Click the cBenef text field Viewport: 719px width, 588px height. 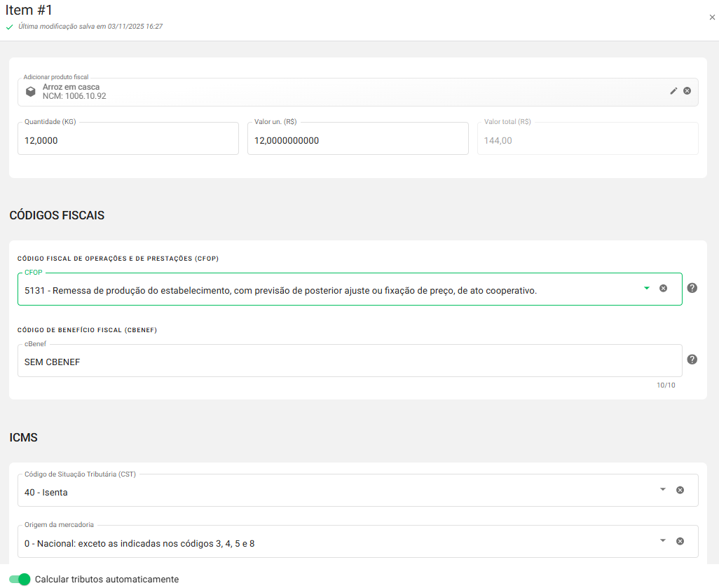click(x=349, y=362)
